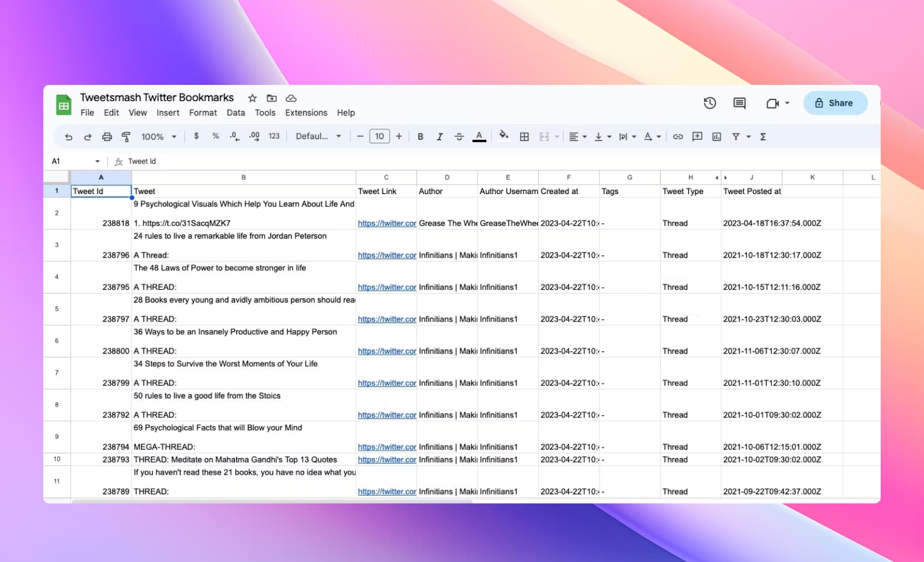Image resolution: width=924 pixels, height=562 pixels.
Task: Increase decimal places icon
Action: pyautogui.click(x=254, y=136)
